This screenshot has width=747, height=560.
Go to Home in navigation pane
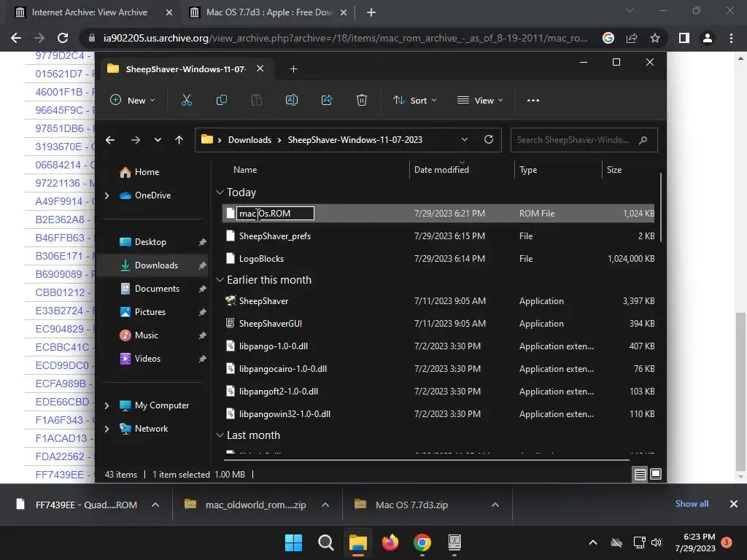(147, 172)
